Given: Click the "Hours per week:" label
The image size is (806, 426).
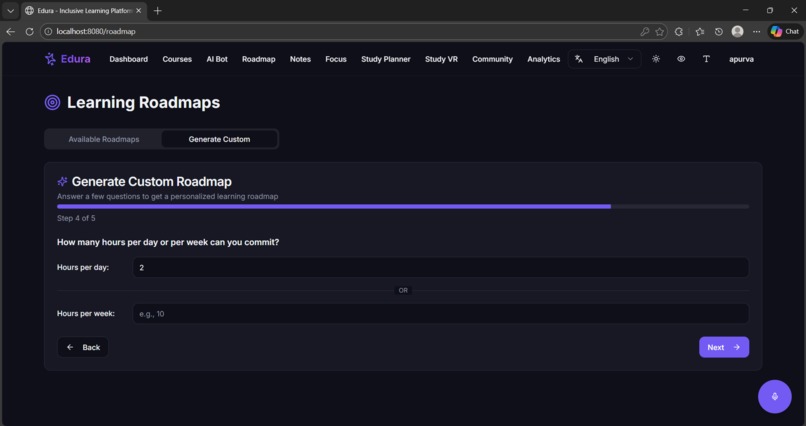Looking at the screenshot, I should pyautogui.click(x=86, y=314).
